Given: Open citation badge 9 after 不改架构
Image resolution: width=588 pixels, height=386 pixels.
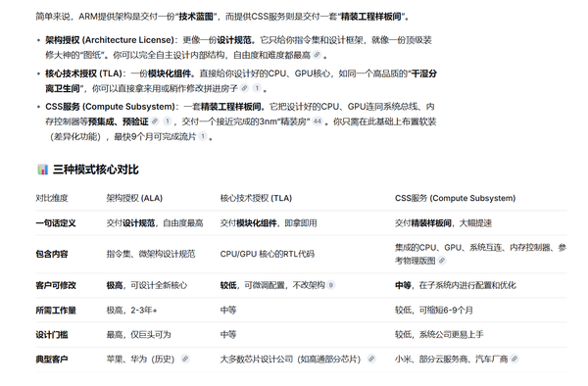Looking at the screenshot, I should pyautogui.click(x=331, y=285).
